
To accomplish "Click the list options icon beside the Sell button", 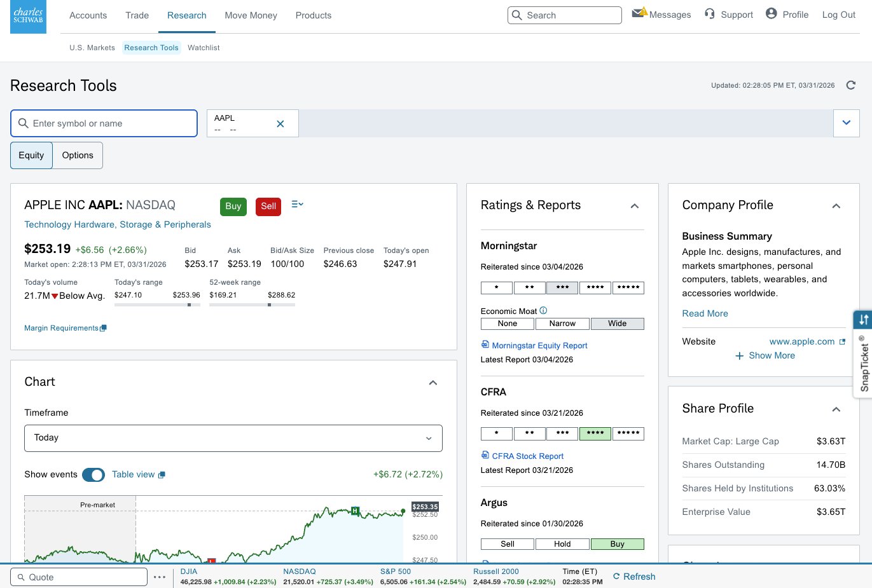I will pos(296,203).
